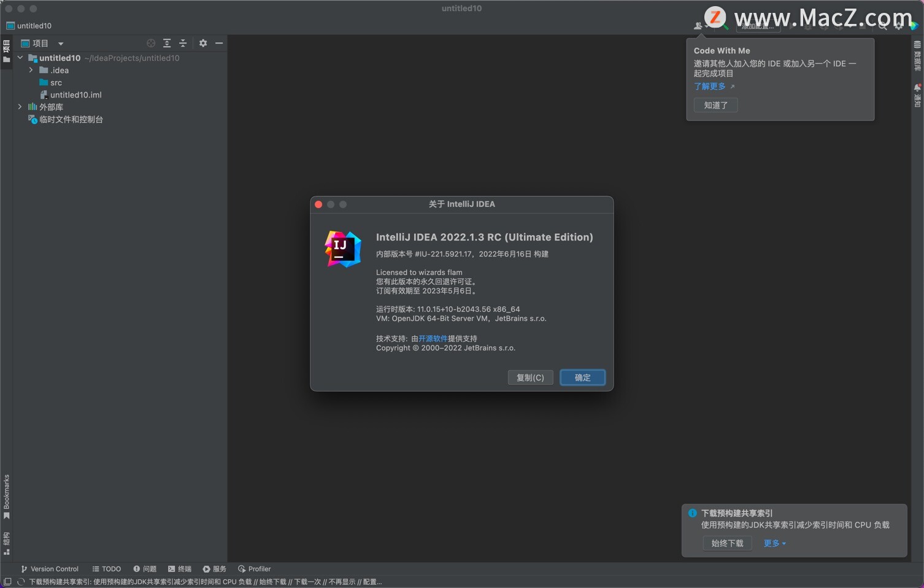This screenshot has height=588, width=924.
Task: Click Always download (始终下载) in notification
Action: 728,543
